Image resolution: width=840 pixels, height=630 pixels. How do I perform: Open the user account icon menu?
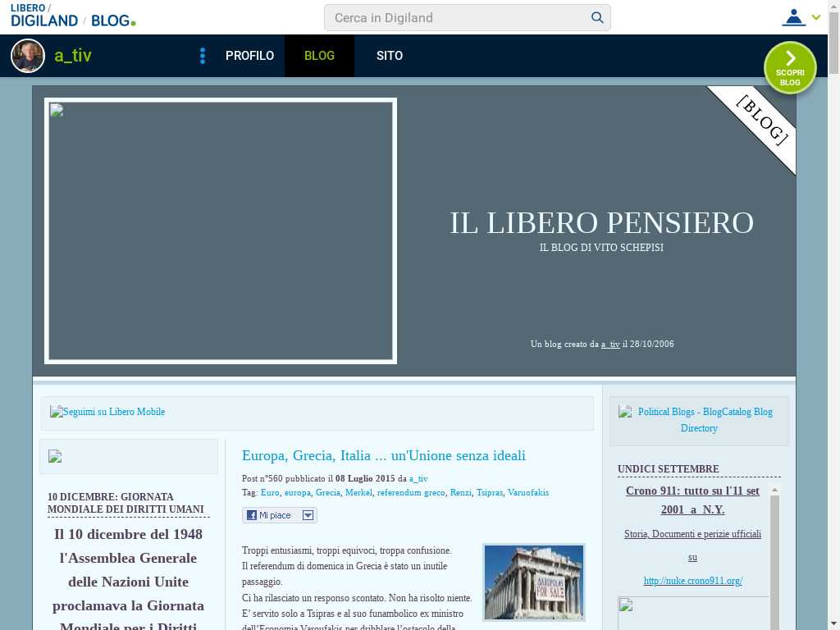793,17
